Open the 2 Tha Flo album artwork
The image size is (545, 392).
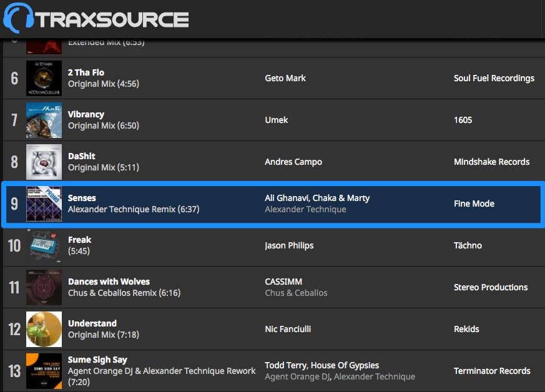tap(44, 78)
